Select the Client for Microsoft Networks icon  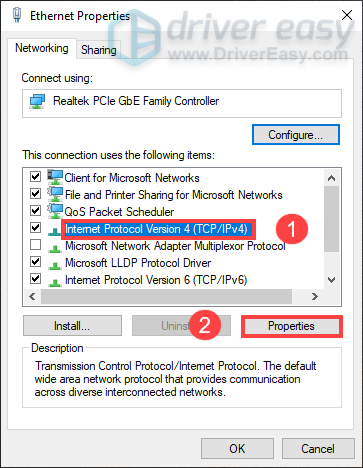tap(55, 177)
